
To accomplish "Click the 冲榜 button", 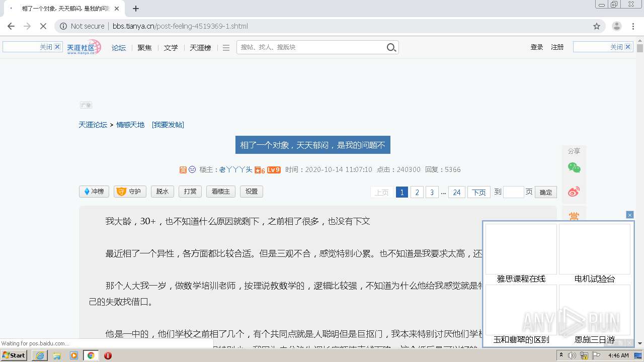I will (94, 192).
